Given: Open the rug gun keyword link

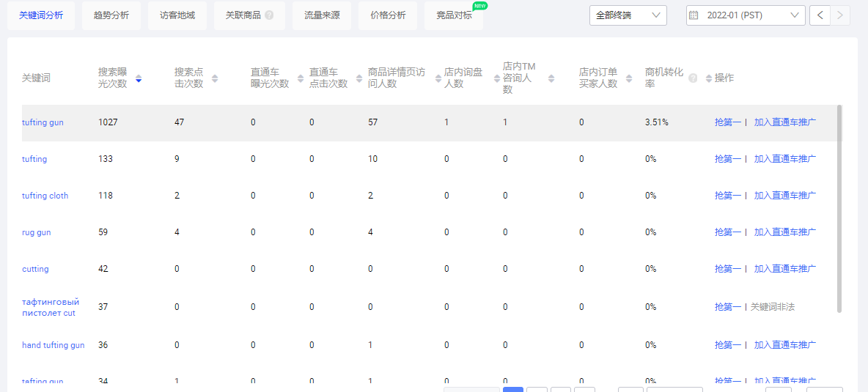Looking at the screenshot, I should pyautogui.click(x=37, y=232).
